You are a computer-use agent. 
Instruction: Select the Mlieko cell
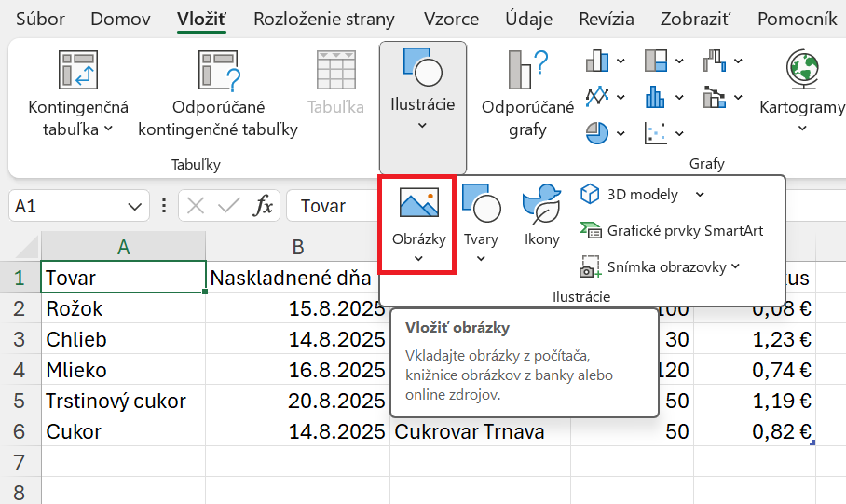point(124,370)
